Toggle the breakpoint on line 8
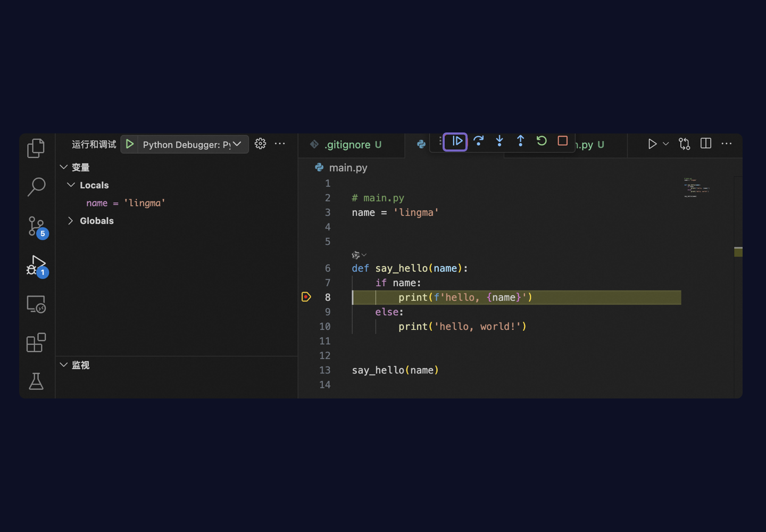The image size is (766, 532). click(x=306, y=297)
